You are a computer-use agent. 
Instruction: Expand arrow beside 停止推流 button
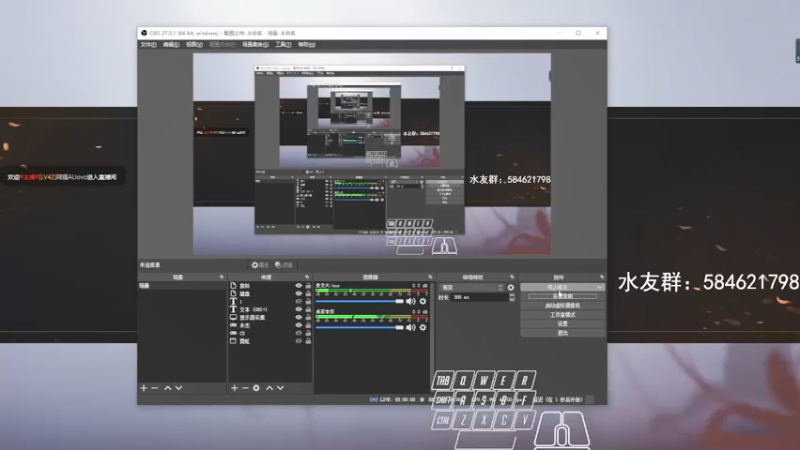(599, 287)
